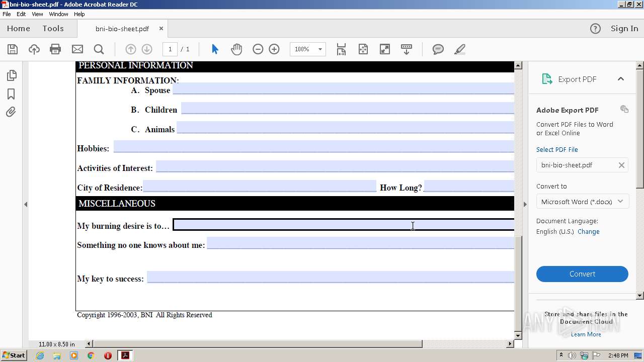The width and height of the screenshot is (644, 362).
Task: Click the copy icon beside Adobe Export PDF
Action: click(x=624, y=109)
